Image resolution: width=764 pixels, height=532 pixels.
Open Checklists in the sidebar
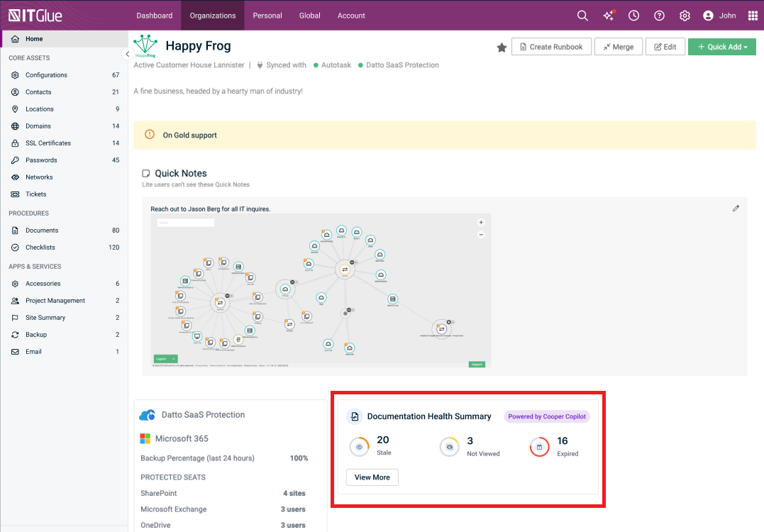(x=65, y=248)
